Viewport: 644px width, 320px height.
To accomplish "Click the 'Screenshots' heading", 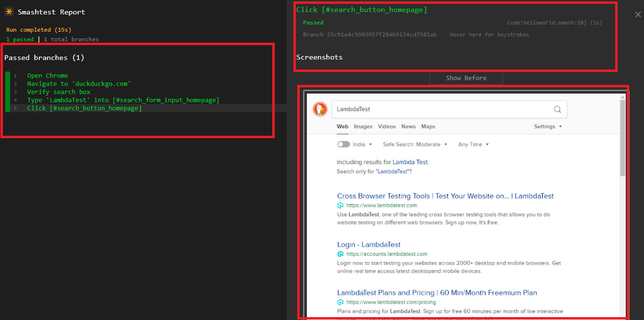I will [x=319, y=57].
